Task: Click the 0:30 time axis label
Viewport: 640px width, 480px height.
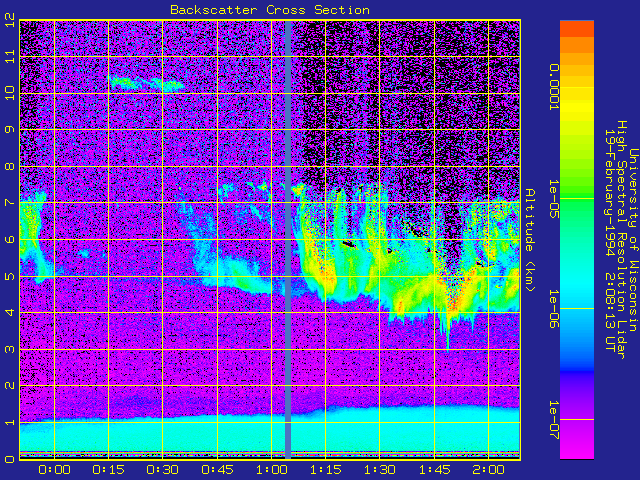Action: [162, 470]
